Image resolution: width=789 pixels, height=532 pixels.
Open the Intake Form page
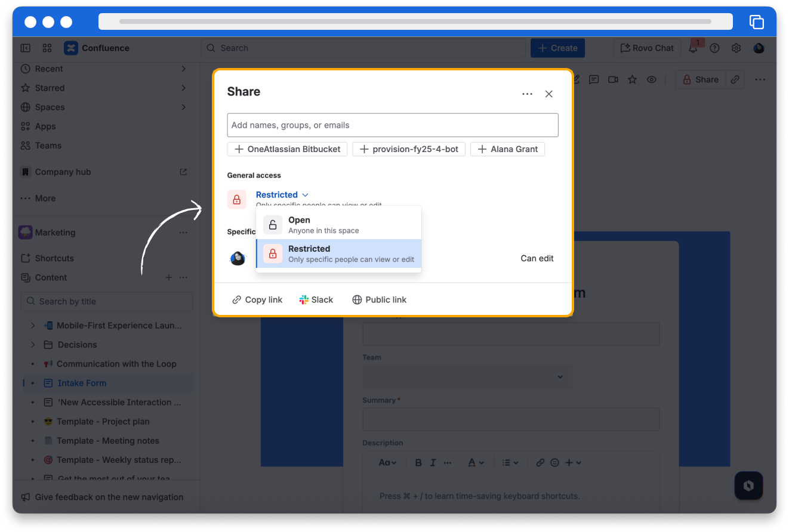pos(82,383)
